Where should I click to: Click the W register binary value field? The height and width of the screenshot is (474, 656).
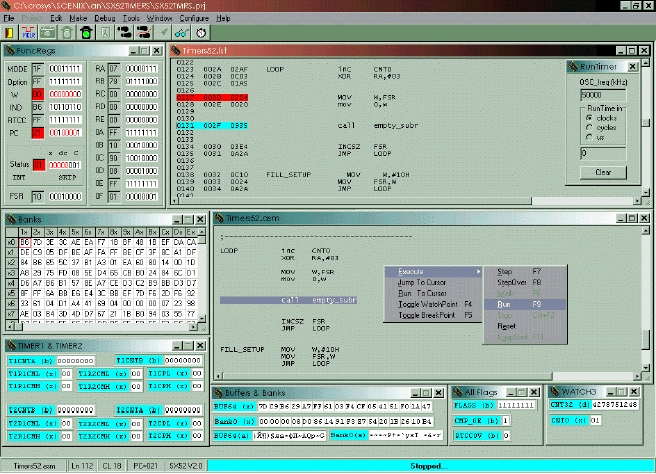65,94
